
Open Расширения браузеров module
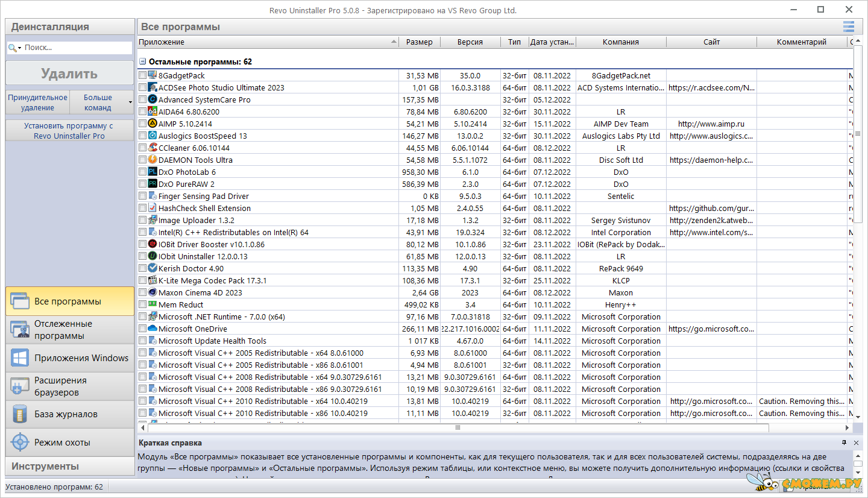pyautogui.click(x=70, y=386)
